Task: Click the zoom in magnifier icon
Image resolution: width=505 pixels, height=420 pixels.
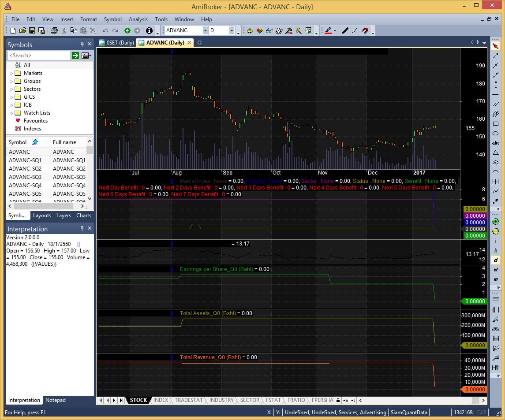Action: [496, 222]
